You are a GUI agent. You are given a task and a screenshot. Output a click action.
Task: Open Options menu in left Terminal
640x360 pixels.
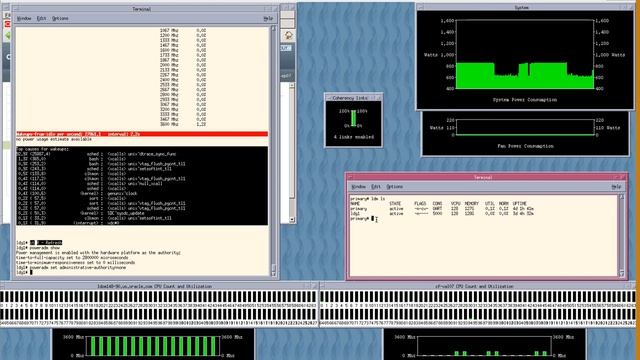point(60,18)
